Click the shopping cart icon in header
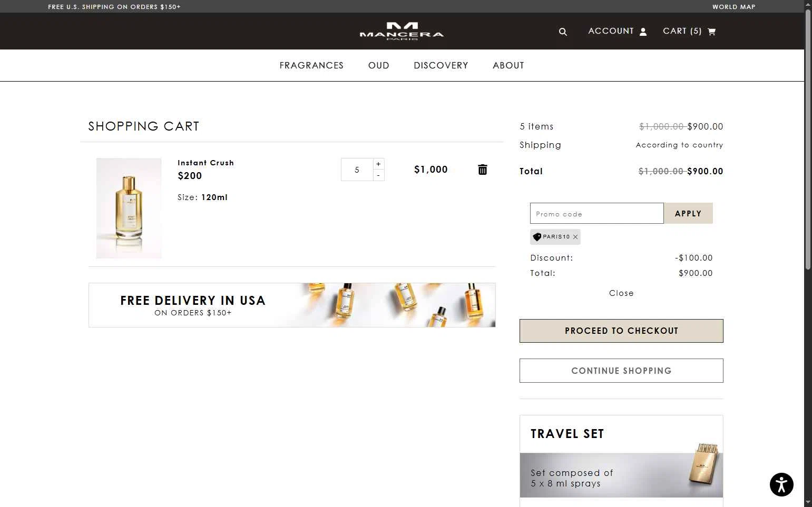Screen dimensions: 812x507 point(711,32)
